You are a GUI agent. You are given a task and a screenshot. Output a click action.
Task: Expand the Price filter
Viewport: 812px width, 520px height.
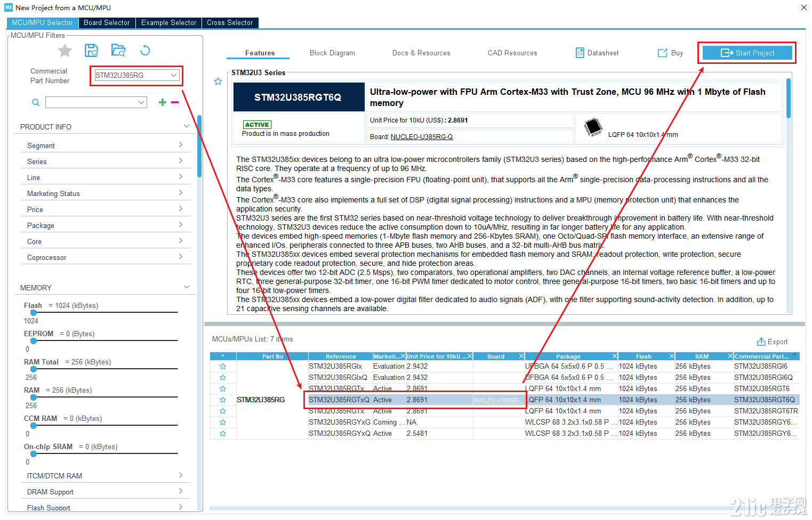(x=180, y=209)
